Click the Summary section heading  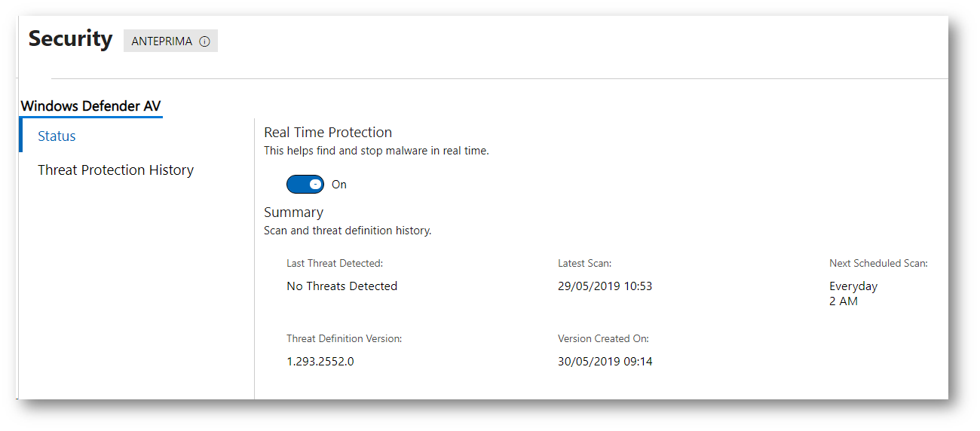pyautogui.click(x=293, y=212)
